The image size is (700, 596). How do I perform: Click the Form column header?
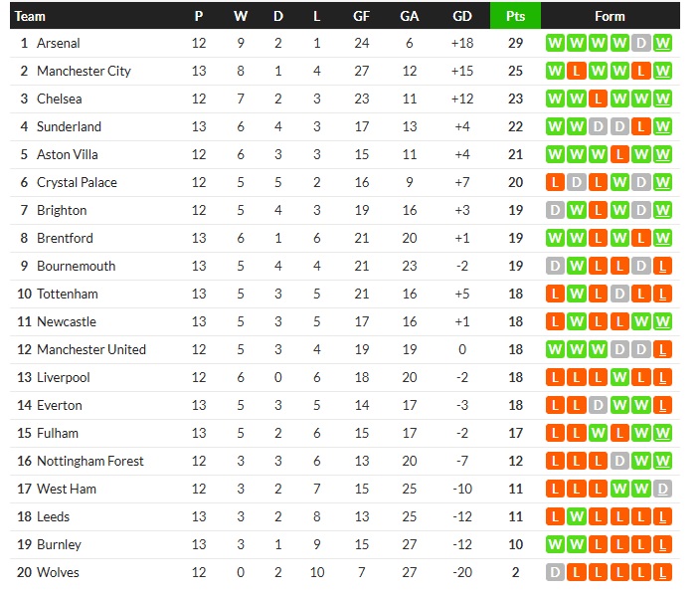coord(610,16)
